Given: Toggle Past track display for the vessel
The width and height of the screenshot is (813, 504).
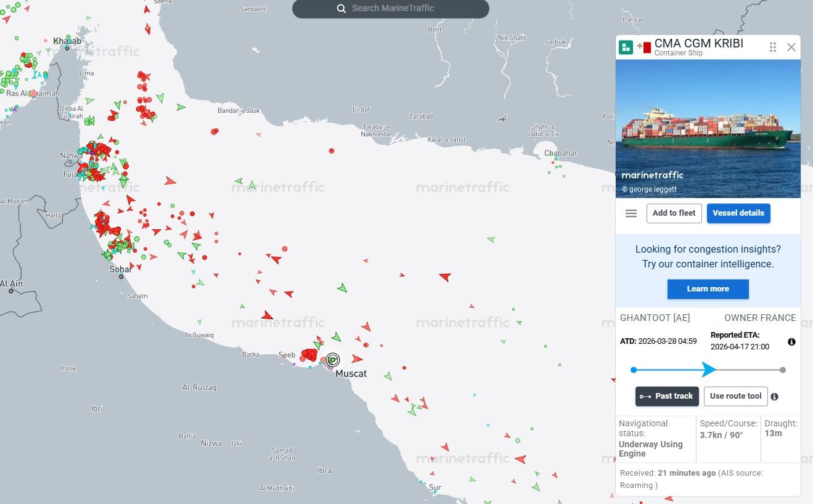Looking at the screenshot, I should (x=667, y=396).
